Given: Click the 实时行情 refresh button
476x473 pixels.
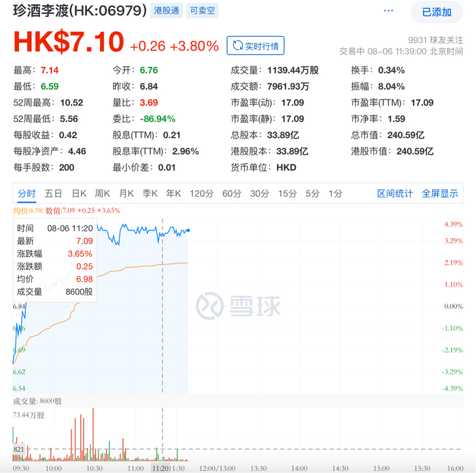Looking at the screenshot, I should [256, 46].
